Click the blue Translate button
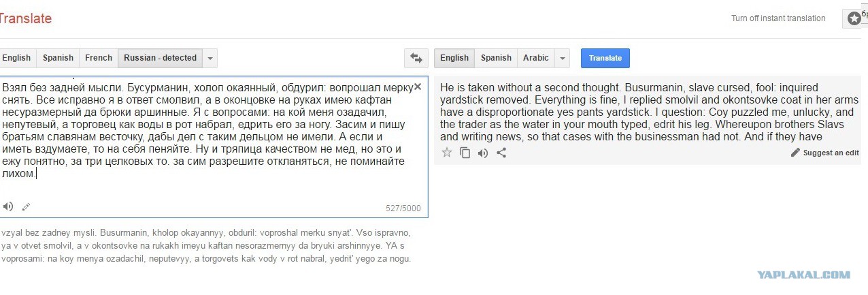 [605, 58]
